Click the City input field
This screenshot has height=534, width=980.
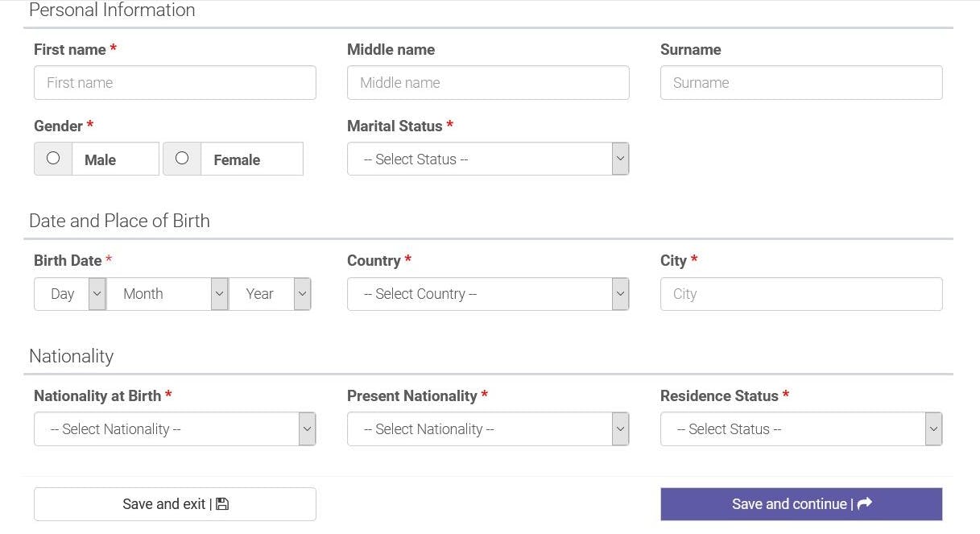801,294
